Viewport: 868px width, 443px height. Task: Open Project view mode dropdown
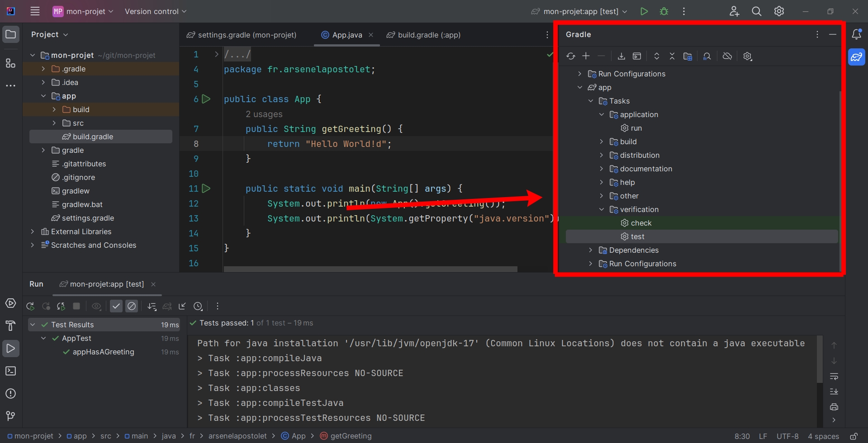50,34
